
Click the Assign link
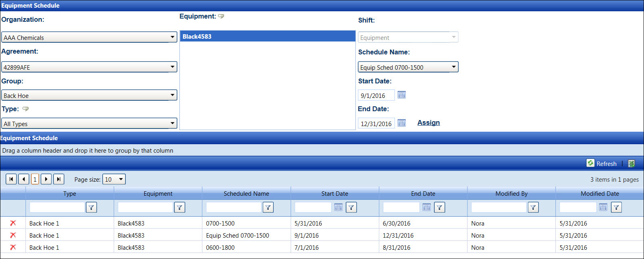(428, 123)
